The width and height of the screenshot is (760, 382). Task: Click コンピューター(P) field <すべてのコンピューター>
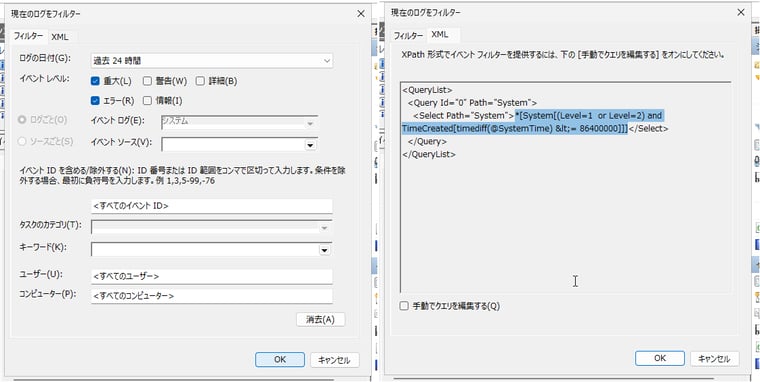212,296
